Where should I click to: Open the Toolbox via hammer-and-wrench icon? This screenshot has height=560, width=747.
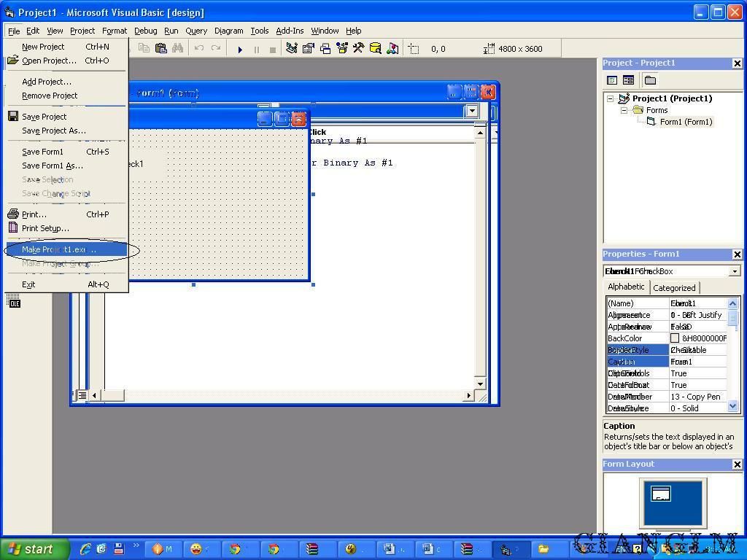coord(358,49)
